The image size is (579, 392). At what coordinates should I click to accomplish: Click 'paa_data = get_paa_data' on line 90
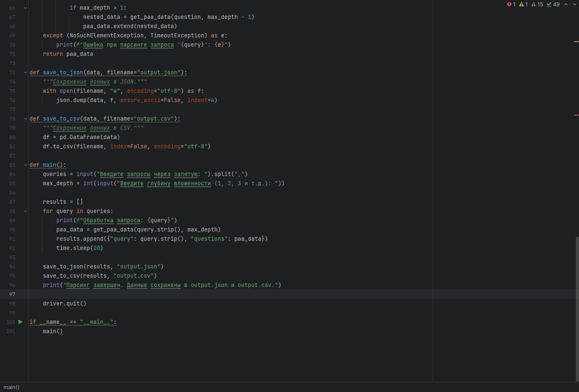coord(95,229)
